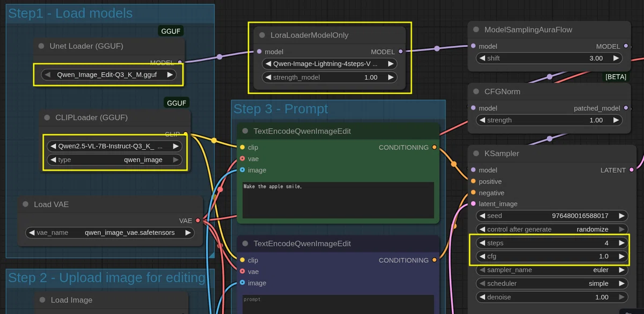Increase cfg with right arrow
The image size is (644, 314).
tap(621, 257)
